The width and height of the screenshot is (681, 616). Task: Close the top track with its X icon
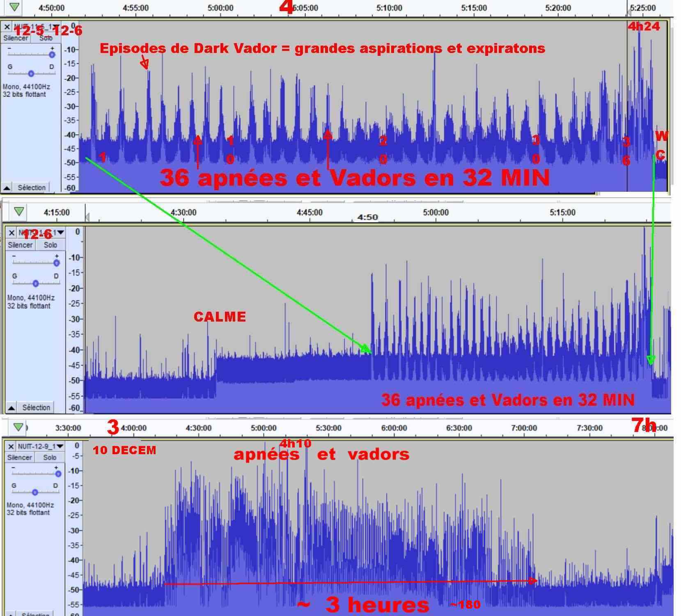click(x=7, y=27)
